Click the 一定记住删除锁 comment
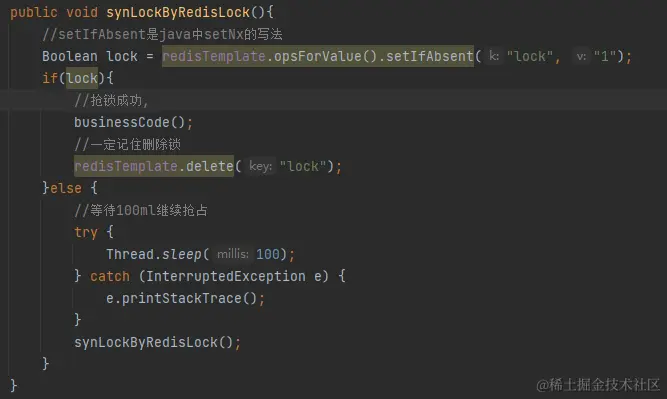This screenshot has width=667, height=399. 128,144
